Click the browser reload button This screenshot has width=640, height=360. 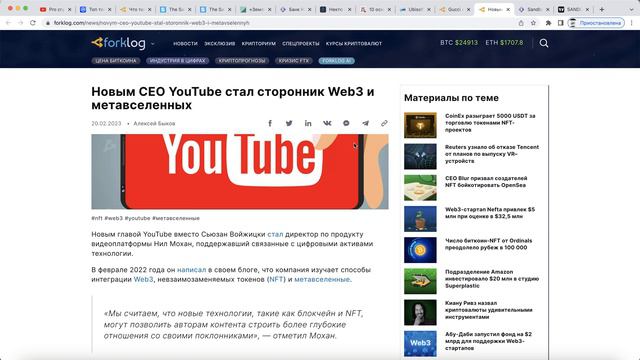(33, 23)
